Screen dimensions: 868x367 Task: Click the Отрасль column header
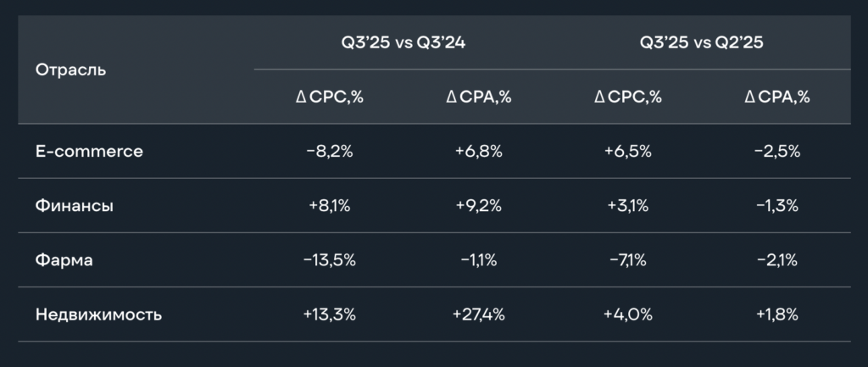point(71,70)
